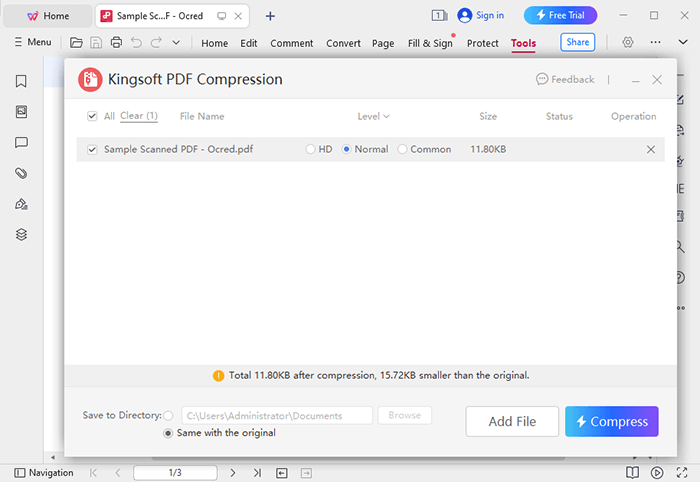Click the Compress button

pyautogui.click(x=612, y=421)
